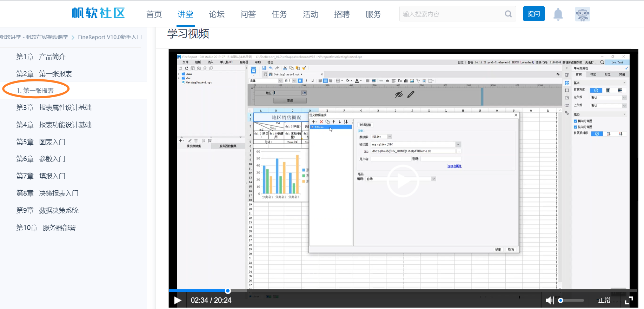This screenshot has width=644, height=309.
Task: Open the 宋体 font dropdown
Action: click(x=280, y=81)
